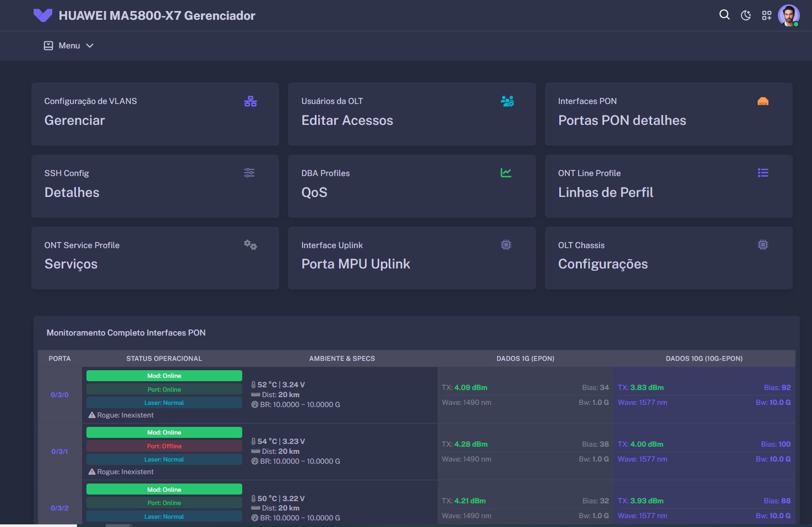Click the chip icon on Interface Uplink card
This screenshot has width=812, height=527.
pyautogui.click(x=506, y=245)
